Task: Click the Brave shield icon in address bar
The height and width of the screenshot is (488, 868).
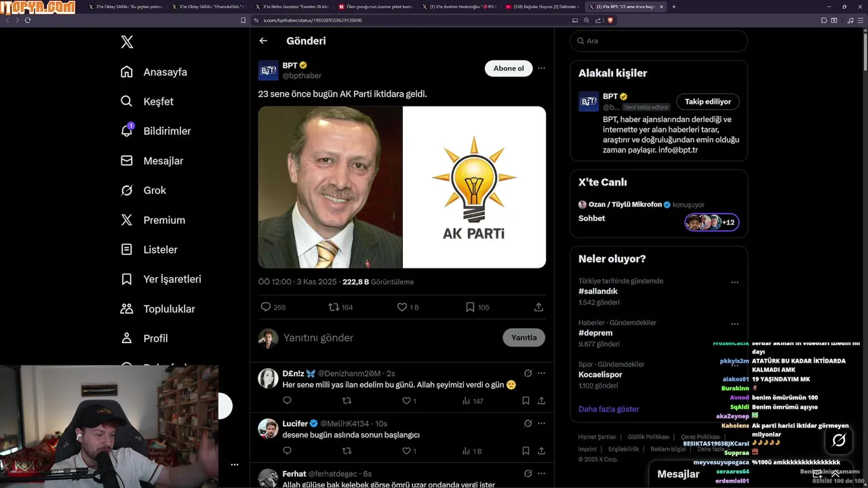Action: pos(610,20)
